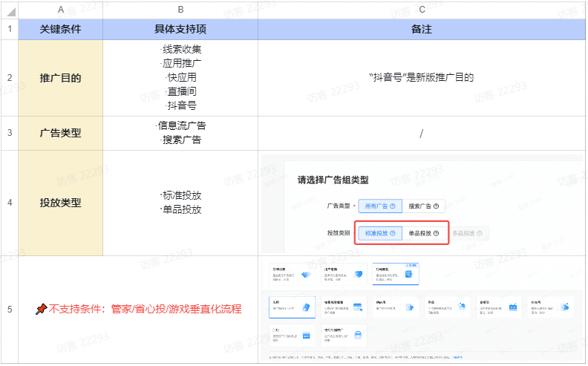Click the red 不支持条件 warning text
This screenshot has width=588, height=366.
click(145, 309)
